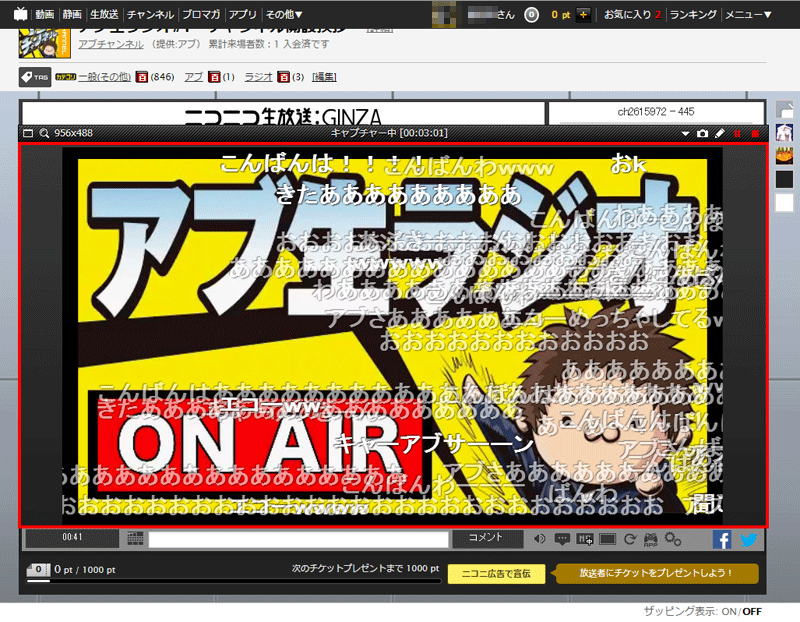
Task: Open the ブロマガ menu item
Action: pyautogui.click(x=201, y=14)
